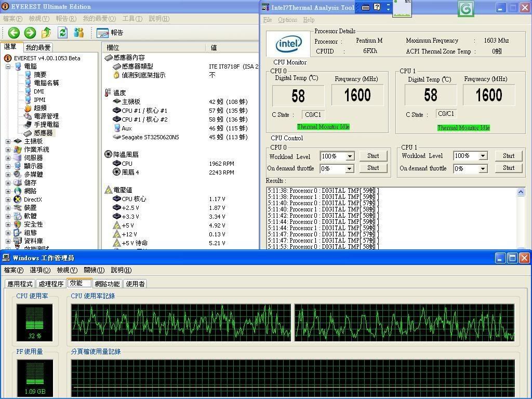Start CPU 0 on demand throttle
This screenshot has height=399, width=532.
coord(373,168)
